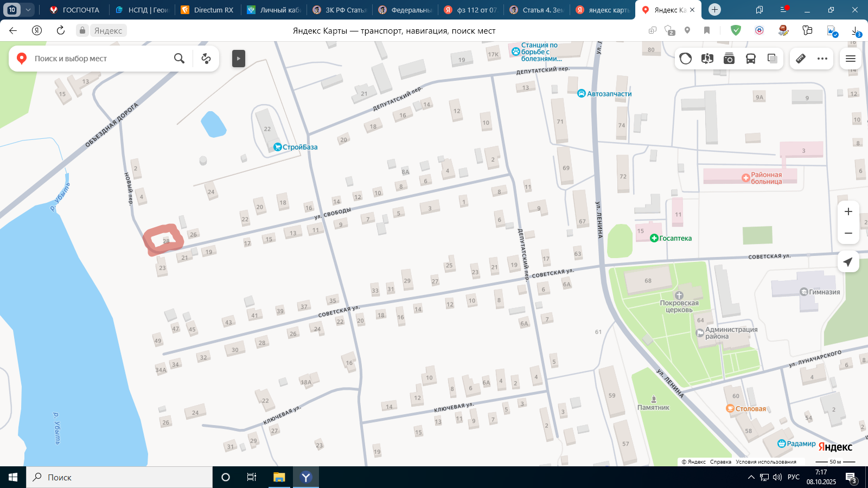Click the Администрация района marker
The height and width of the screenshot is (488, 868).
(727, 333)
